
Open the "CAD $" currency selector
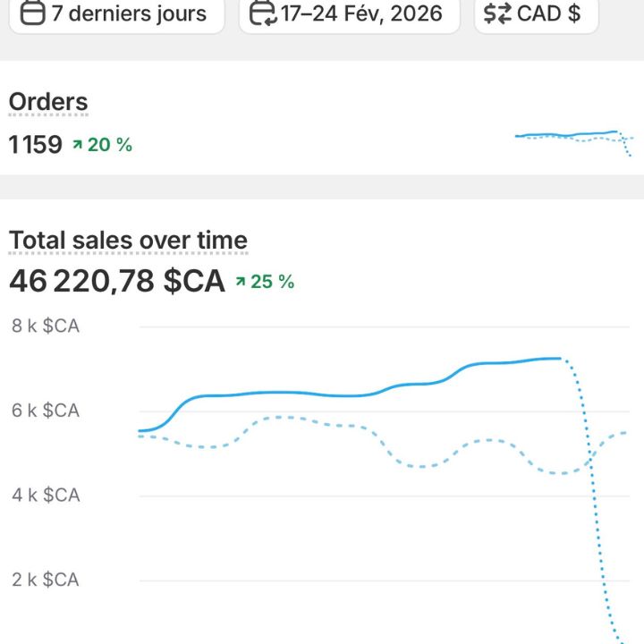pyautogui.click(x=534, y=13)
